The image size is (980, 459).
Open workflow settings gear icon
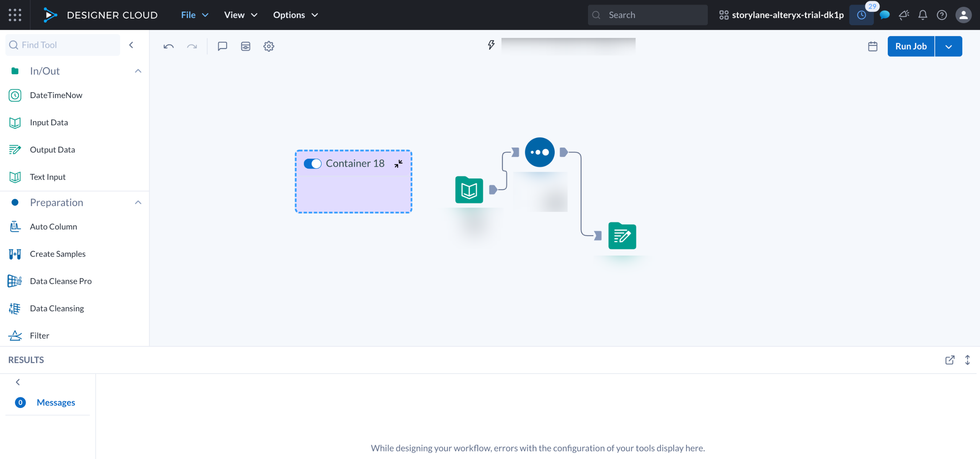tap(269, 46)
